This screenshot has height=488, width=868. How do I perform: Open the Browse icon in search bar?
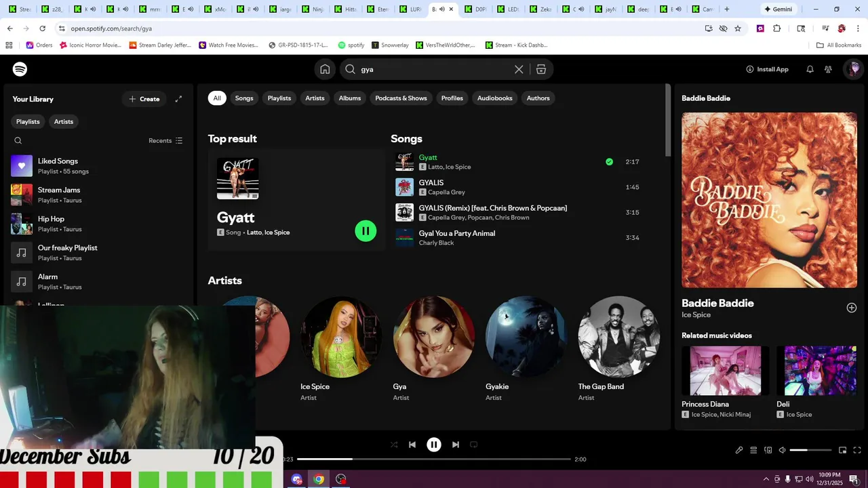pos(540,69)
